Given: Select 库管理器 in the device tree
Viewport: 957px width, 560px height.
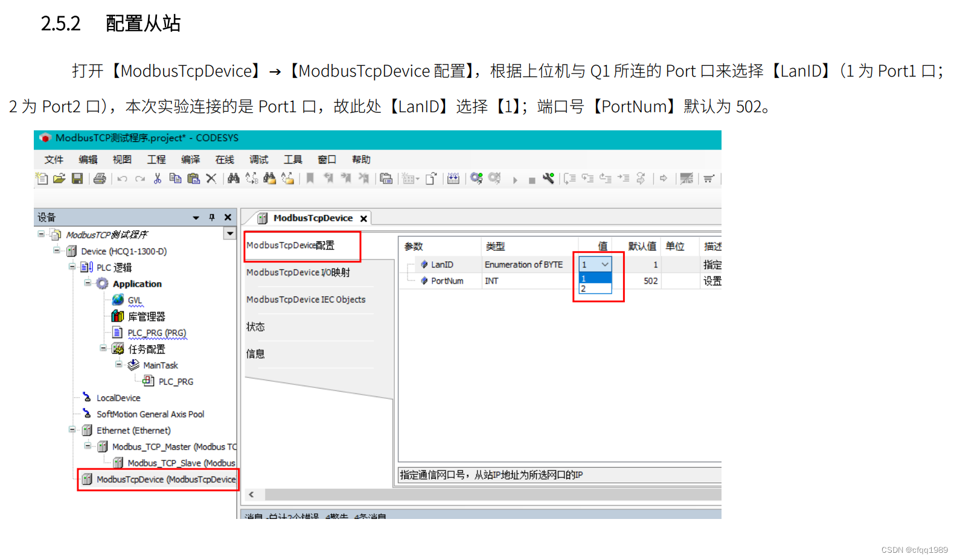Looking at the screenshot, I should pos(146,316).
